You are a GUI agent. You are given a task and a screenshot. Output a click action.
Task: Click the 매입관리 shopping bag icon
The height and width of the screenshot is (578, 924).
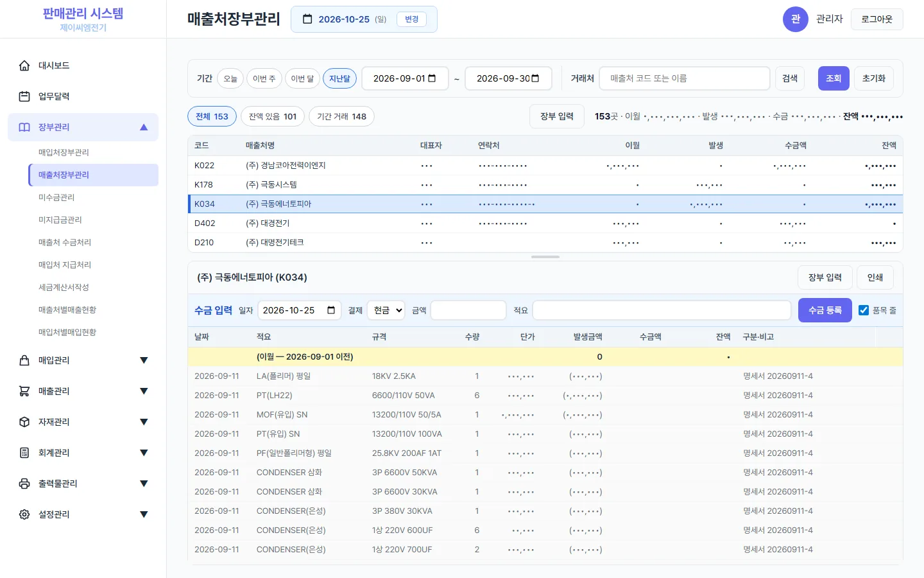point(24,360)
